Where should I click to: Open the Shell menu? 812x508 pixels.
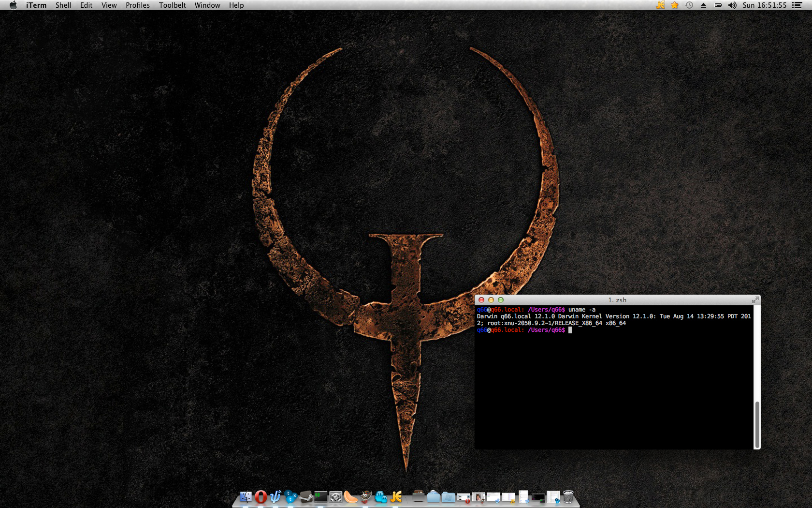(x=63, y=5)
